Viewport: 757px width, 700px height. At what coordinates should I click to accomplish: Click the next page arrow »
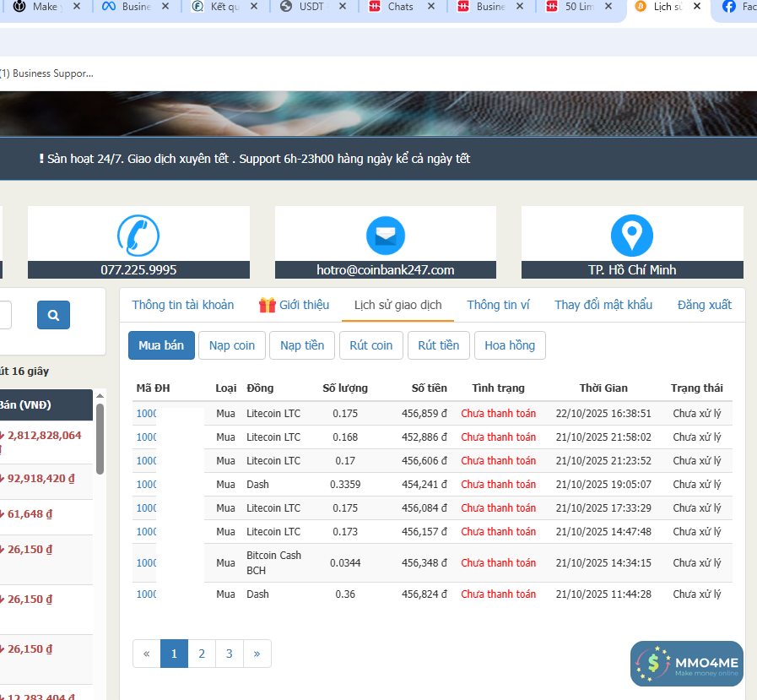[257, 654]
